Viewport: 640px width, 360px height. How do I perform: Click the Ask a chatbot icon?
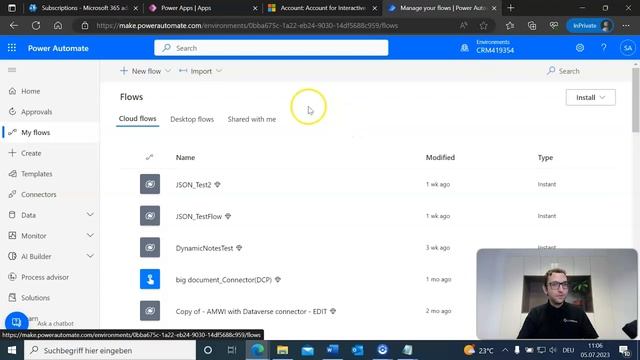tap(16, 322)
